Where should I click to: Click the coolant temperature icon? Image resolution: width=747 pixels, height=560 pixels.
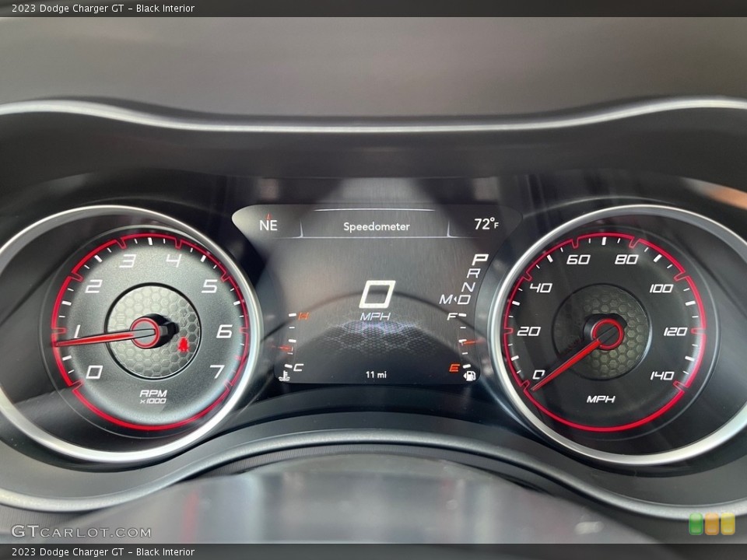coord(284,376)
